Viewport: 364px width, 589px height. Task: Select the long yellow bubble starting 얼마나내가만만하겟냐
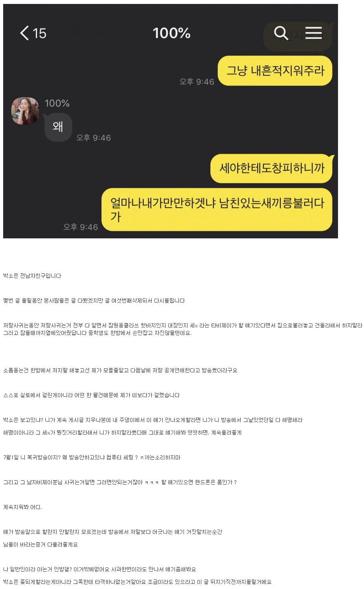point(217,210)
